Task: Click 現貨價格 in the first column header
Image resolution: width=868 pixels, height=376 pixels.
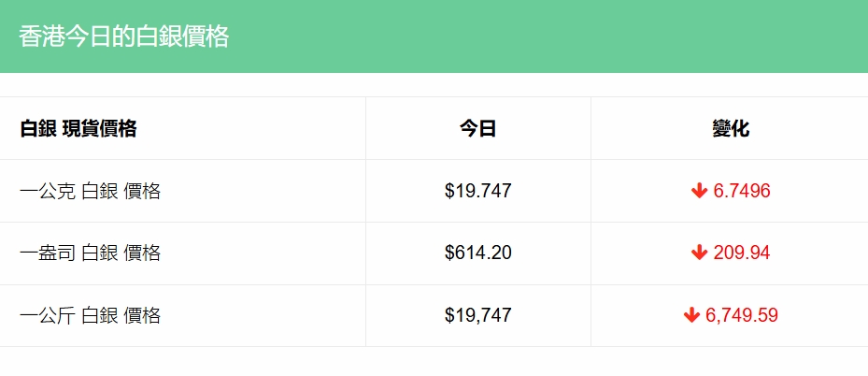Action: pyautogui.click(x=99, y=129)
